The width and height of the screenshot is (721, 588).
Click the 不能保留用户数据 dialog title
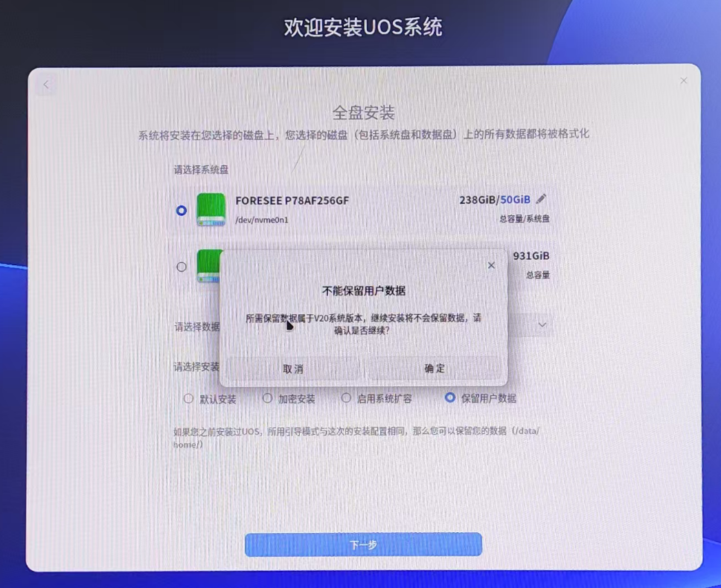(364, 291)
